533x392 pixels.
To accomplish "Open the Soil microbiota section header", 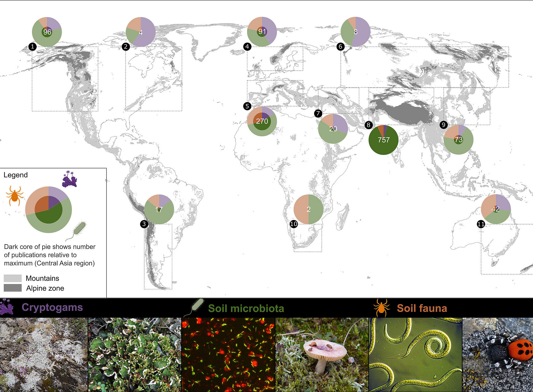I will 247,308.
